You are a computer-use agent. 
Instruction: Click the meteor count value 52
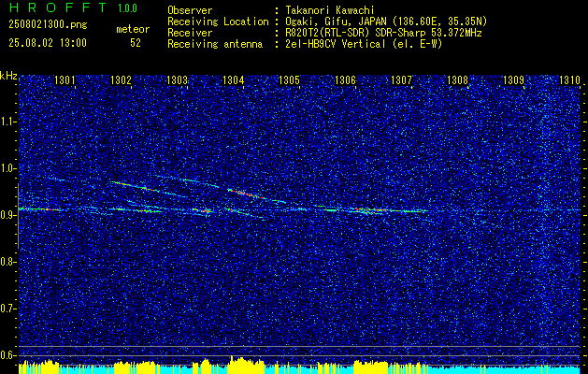click(x=136, y=43)
